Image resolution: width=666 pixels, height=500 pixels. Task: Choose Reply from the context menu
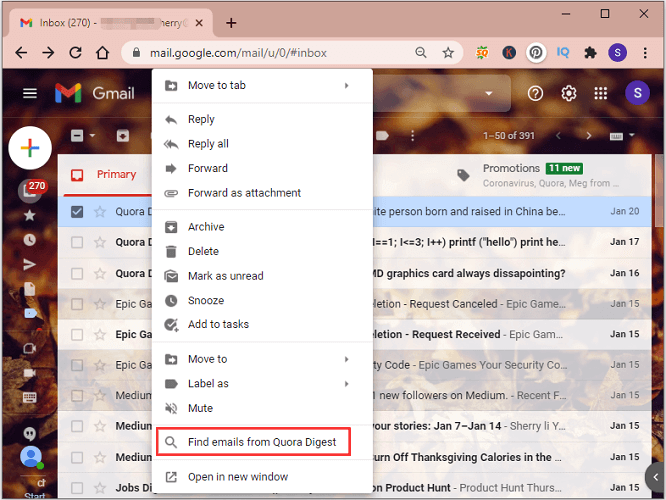262,119
